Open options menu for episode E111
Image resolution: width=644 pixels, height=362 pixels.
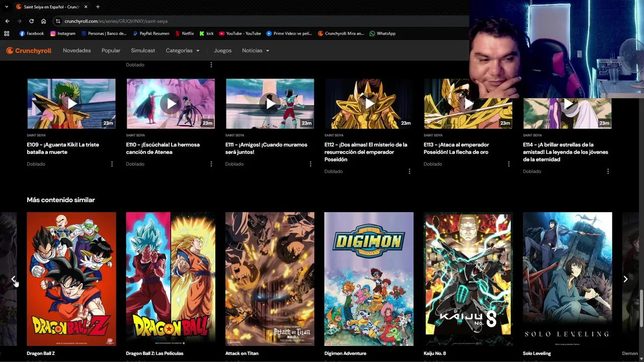(x=310, y=164)
